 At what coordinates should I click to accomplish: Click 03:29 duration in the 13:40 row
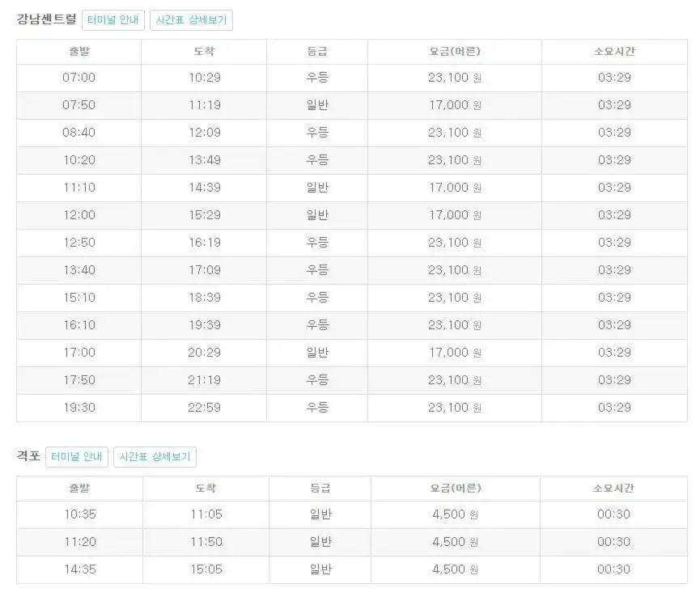pyautogui.click(x=614, y=270)
